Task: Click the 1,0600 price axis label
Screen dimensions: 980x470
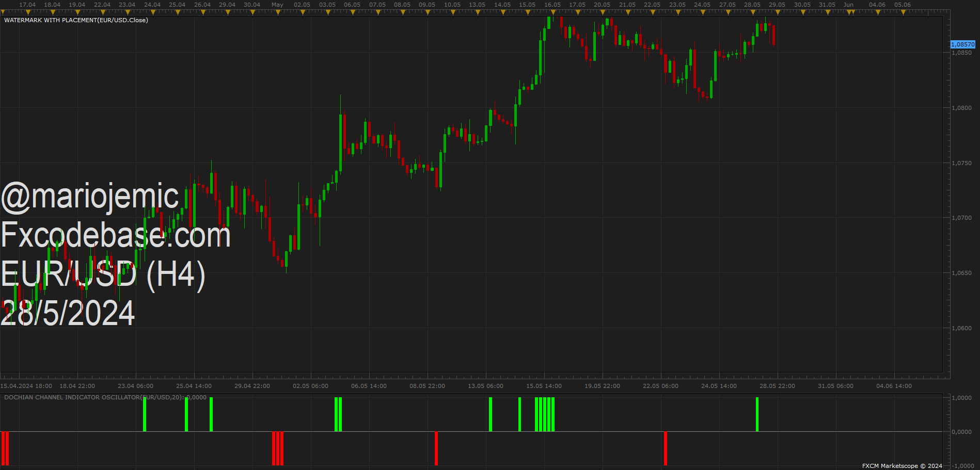Action: [962, 328]
